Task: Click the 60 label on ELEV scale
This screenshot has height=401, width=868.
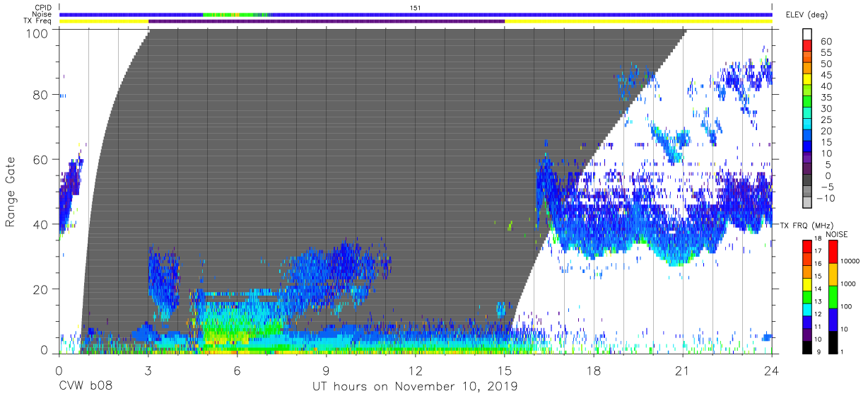Action: pos(826,41)
